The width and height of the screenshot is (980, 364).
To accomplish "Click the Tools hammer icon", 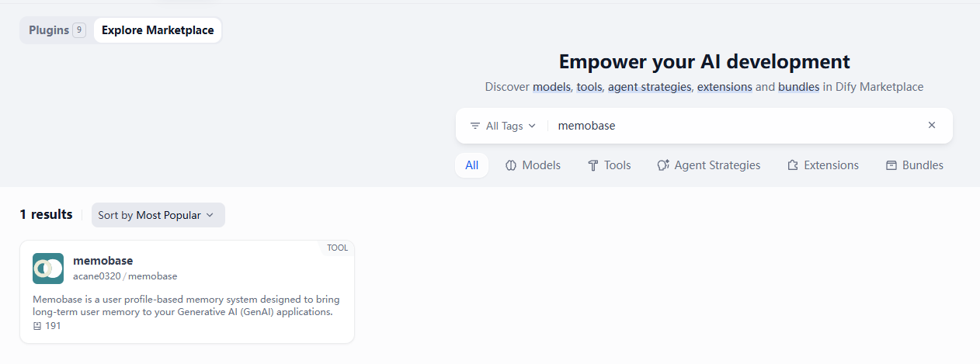I will coord(593,165).
